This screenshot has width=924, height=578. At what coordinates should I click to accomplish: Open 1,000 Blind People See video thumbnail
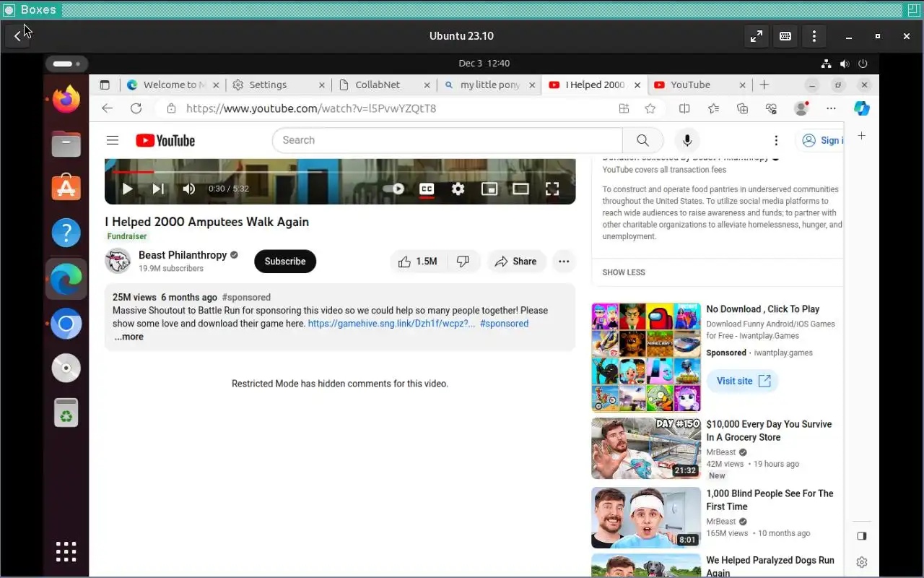point(646,517)
